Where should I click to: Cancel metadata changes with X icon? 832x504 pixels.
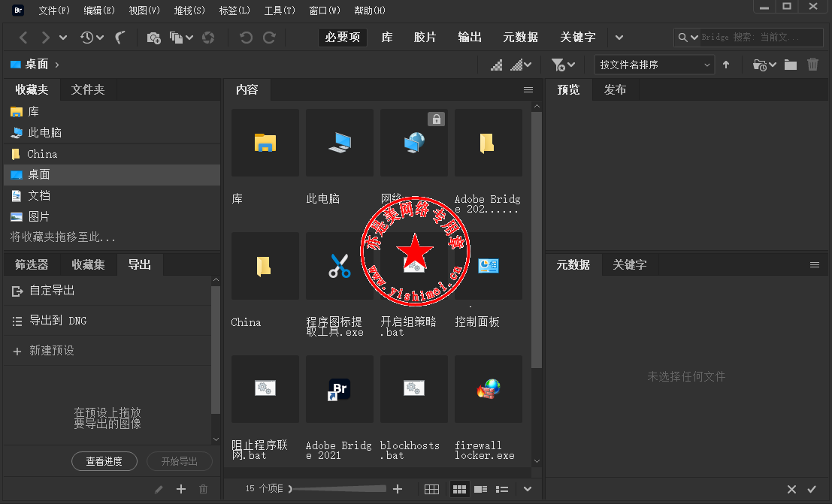point(791,489)
